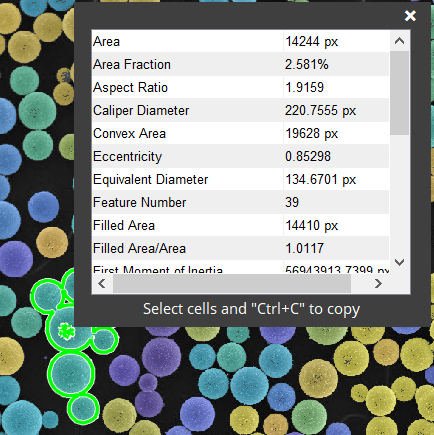Viewport: 434px width, 435px height.
Task: Click the horizontal scrollbar thumb
Action: [232, 284]
